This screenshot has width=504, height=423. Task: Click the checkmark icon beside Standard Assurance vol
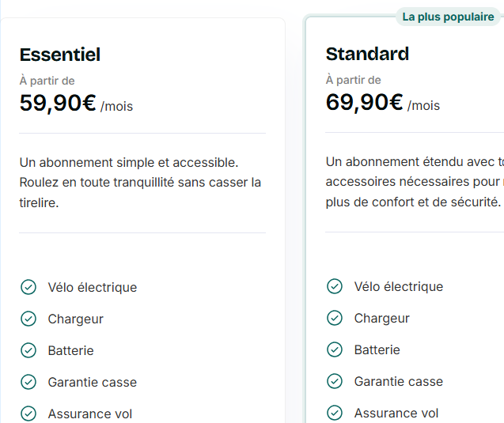point(335,413)
